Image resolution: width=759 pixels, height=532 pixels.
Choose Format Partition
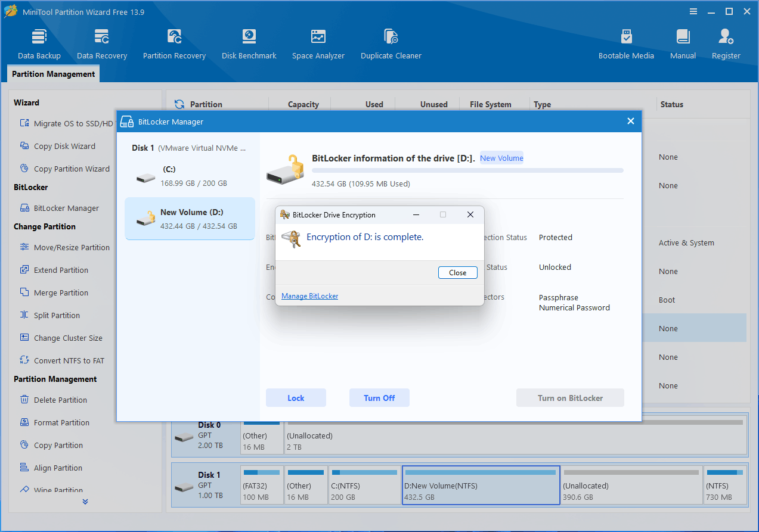coord(54,422)
